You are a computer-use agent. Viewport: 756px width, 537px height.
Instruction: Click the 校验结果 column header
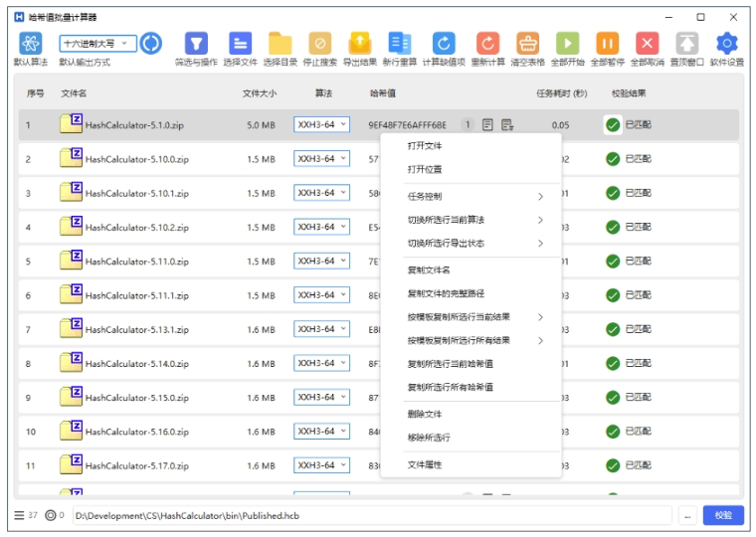click(x=629, y=93)
